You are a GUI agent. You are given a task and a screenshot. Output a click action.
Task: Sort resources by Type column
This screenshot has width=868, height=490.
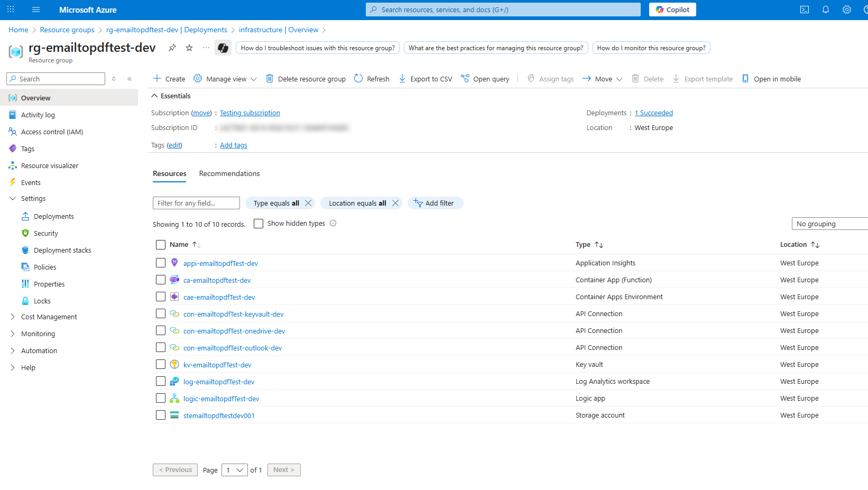(589, 244)
